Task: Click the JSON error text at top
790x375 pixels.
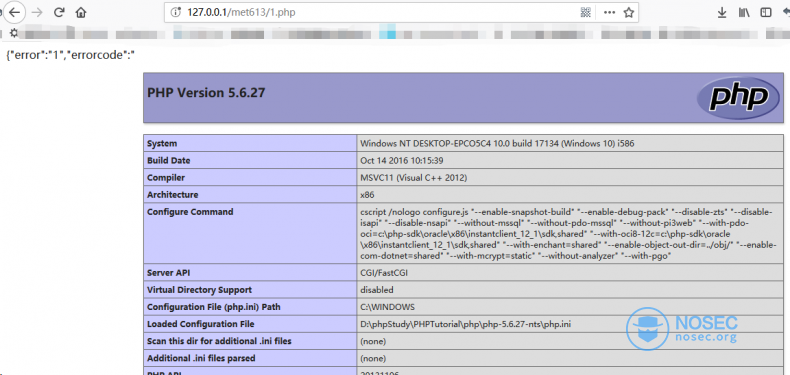Action: click(71, 55)
